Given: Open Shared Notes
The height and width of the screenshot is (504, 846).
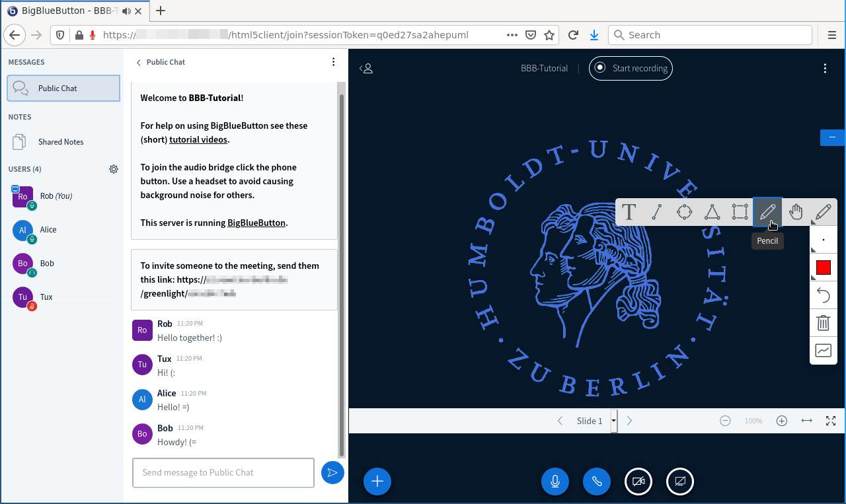Looking at the screenshot, I should click(x=63, y=142).
